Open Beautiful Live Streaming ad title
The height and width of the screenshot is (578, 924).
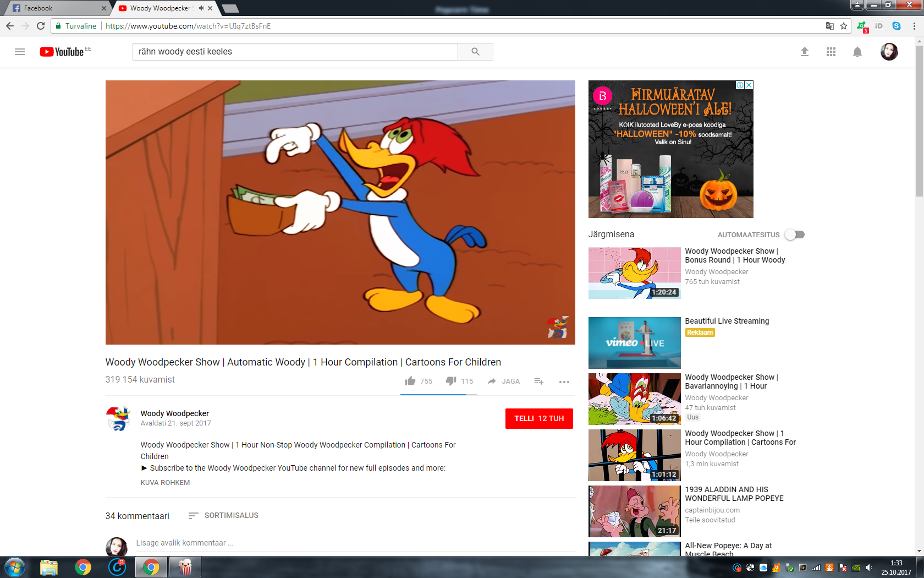tap(727, 321)
